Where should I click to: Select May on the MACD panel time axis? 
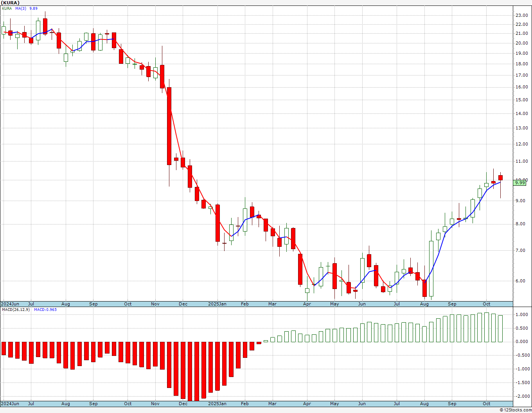coord(334,404)
